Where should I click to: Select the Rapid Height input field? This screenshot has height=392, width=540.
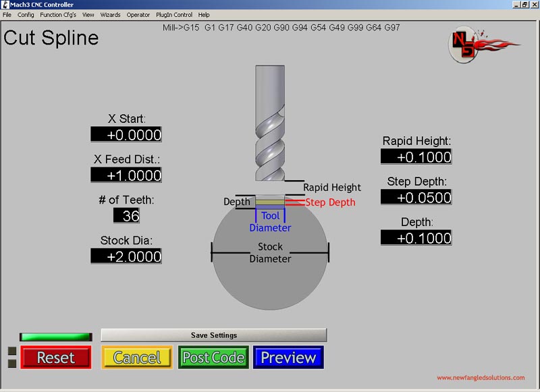pyautogui.click(x=416, y=157)
